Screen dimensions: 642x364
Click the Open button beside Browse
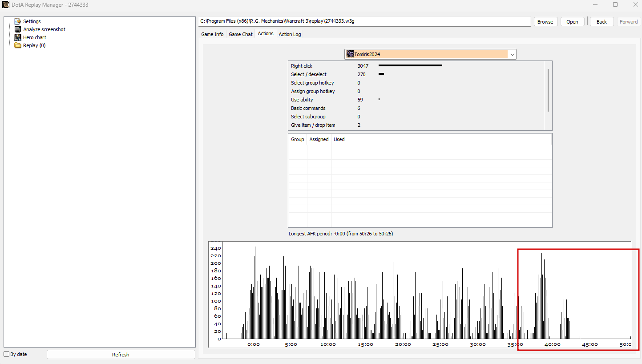coord(572,22)
